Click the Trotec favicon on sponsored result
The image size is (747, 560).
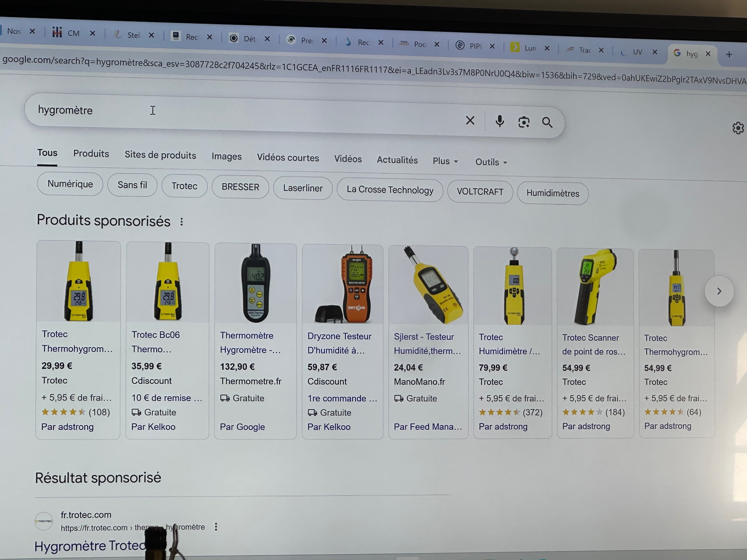click(x=44, y=521)
